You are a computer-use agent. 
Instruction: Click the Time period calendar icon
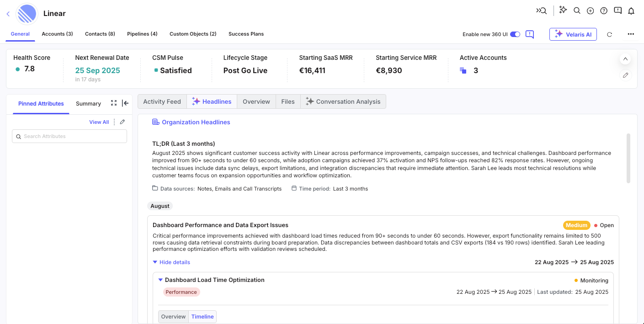(294, 188)
